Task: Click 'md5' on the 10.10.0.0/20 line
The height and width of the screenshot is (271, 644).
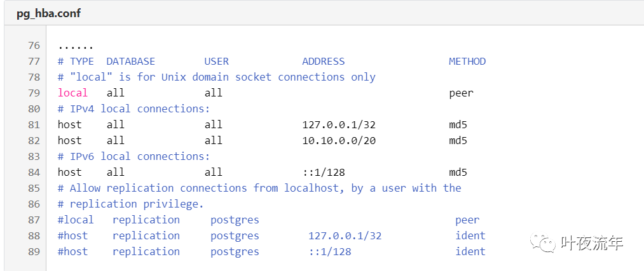Action: pos(458,141)
